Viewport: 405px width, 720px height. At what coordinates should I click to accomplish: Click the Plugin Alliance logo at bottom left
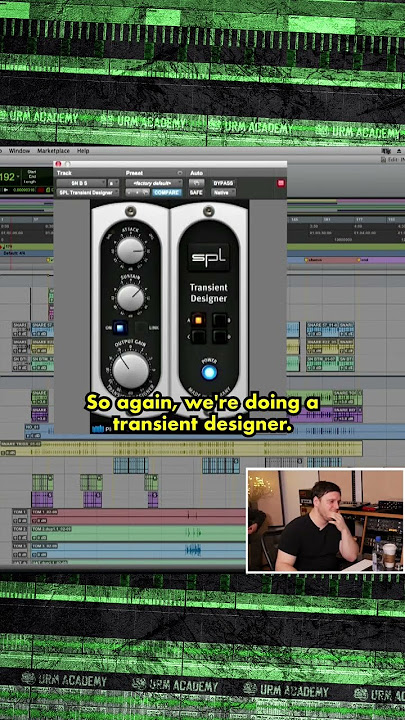tap(99, 429)
